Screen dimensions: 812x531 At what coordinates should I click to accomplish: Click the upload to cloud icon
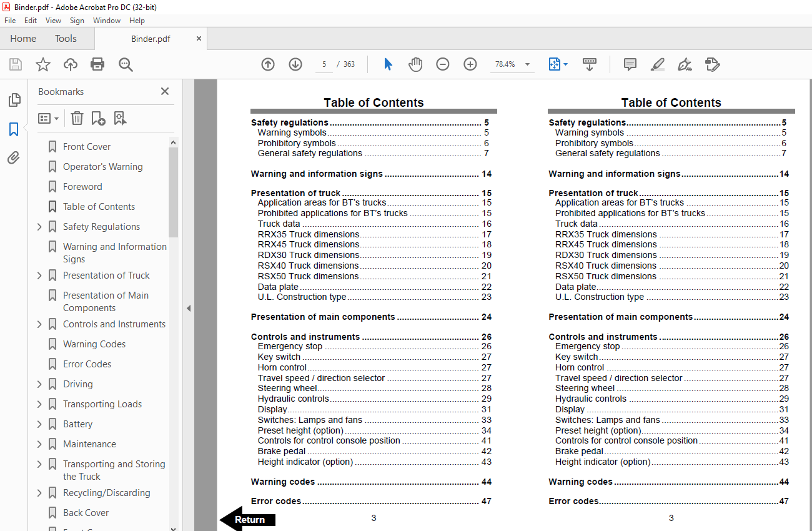point(71,64)
